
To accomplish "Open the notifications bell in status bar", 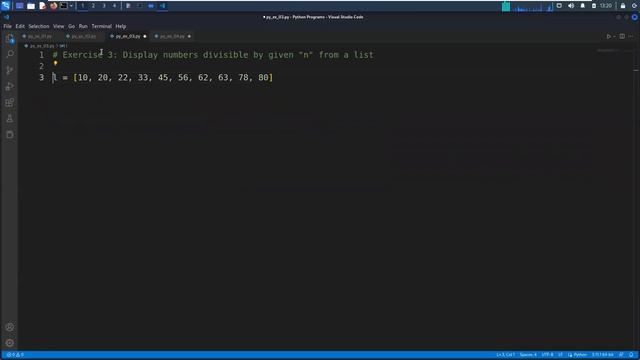I will point(631,355).
